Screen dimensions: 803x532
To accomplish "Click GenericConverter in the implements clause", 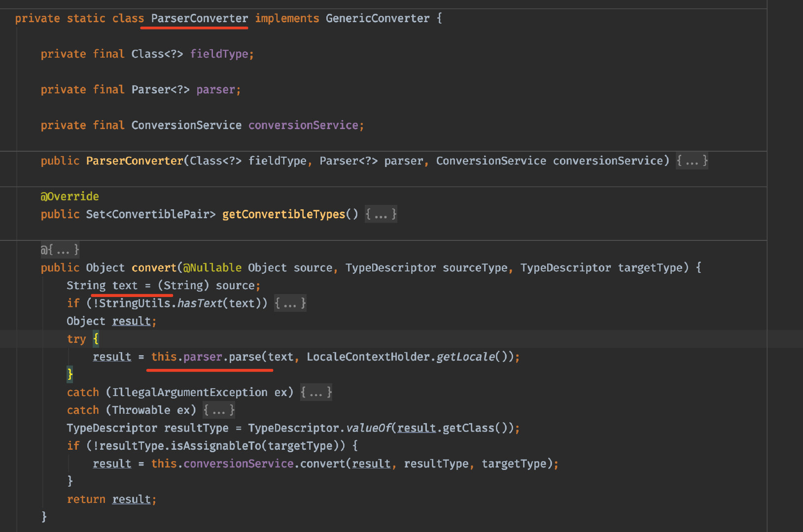I will pyautogui.click(x=378, y=19).
